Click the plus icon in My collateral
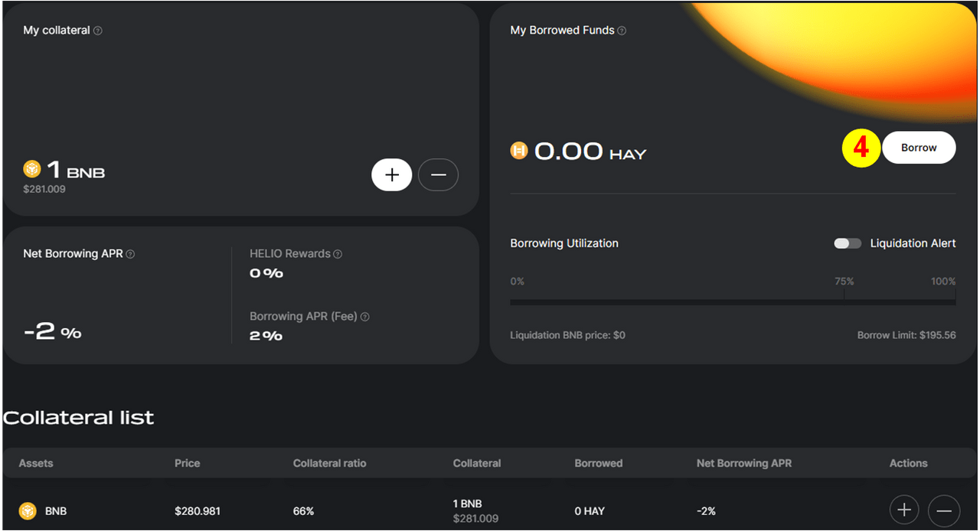Viewport: 980px width, 531px height. pos(392,175)
